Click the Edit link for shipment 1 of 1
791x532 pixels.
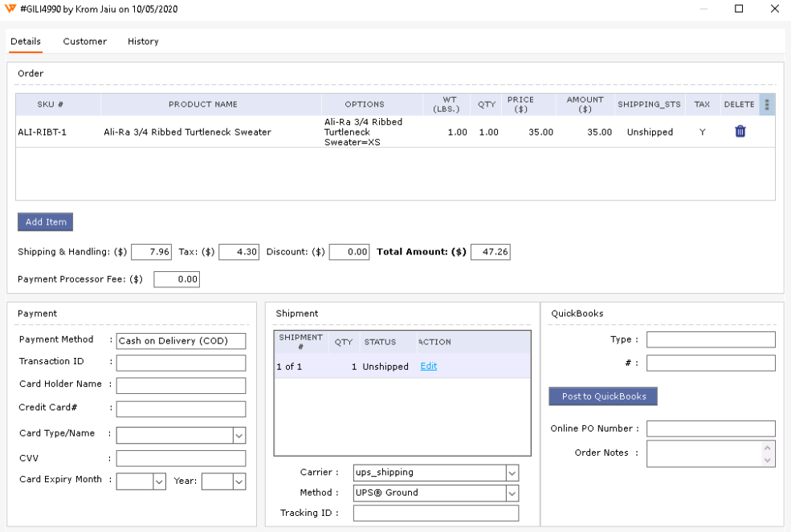pos(428,366)
